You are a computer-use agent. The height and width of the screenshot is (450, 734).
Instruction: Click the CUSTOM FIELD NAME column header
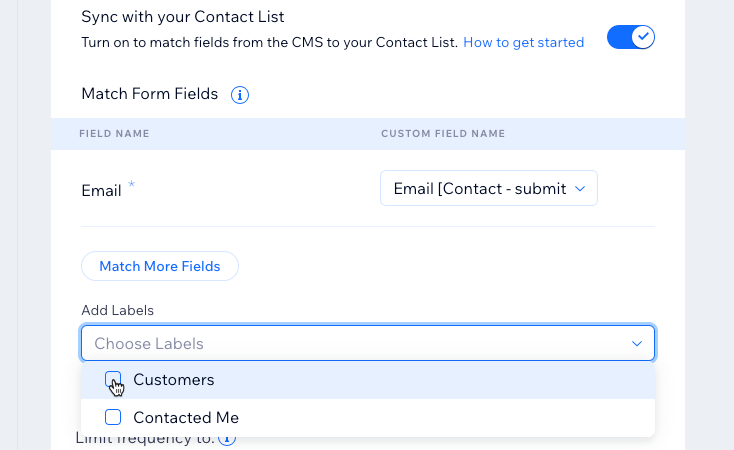[x=443, y=133]
